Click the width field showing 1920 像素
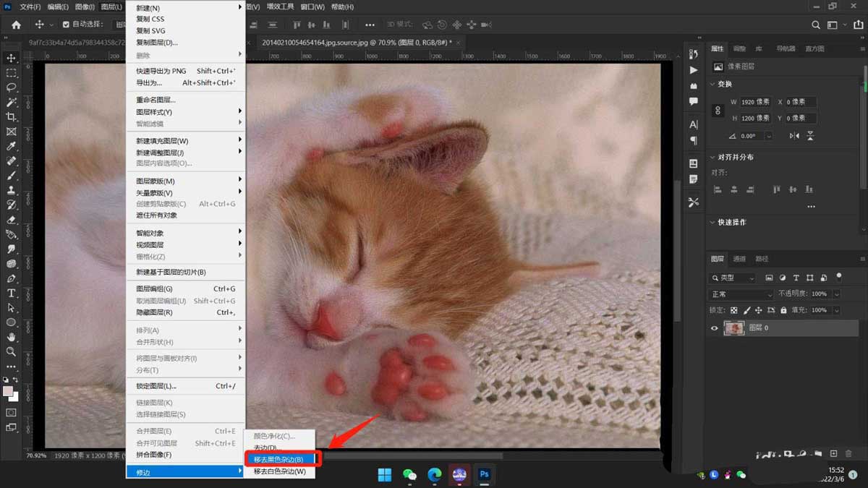This screenshot has height=488, width=868. point(756,102)
